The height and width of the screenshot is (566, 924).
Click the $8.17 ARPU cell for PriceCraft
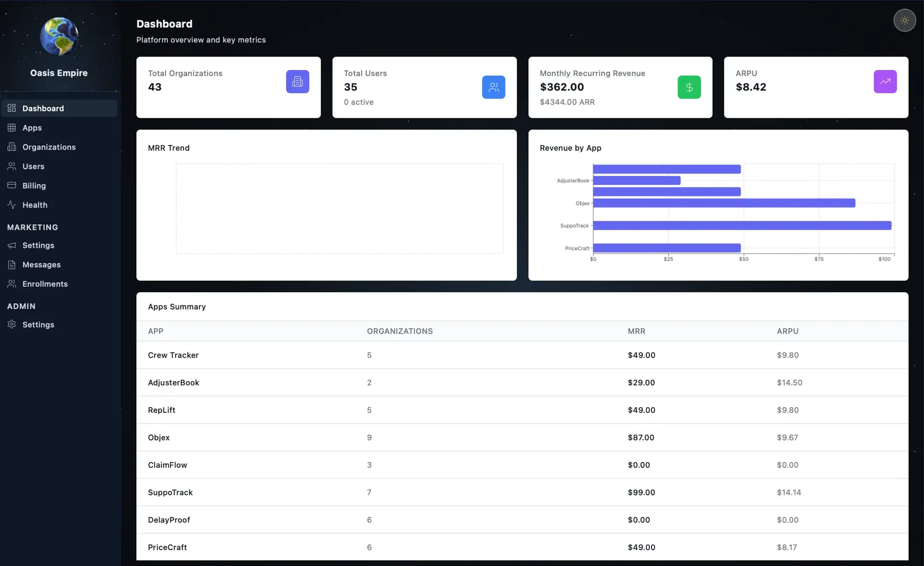[787, 547]
